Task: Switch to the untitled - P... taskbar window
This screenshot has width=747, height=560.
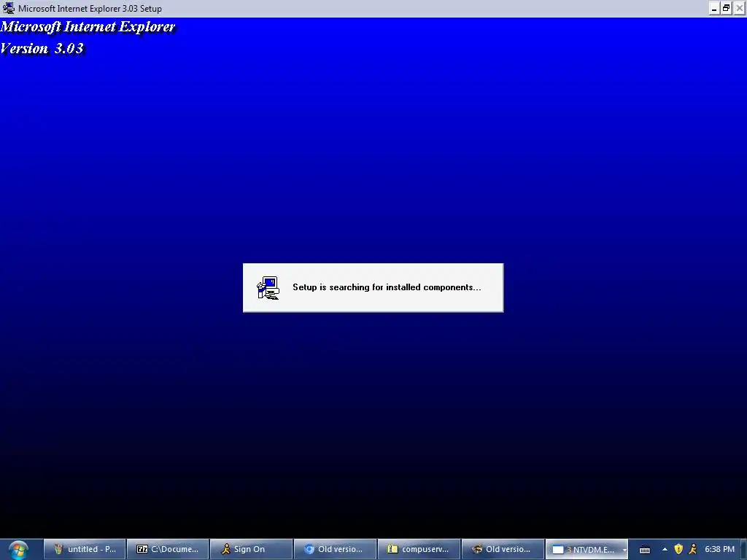Action: pos(85,549)
